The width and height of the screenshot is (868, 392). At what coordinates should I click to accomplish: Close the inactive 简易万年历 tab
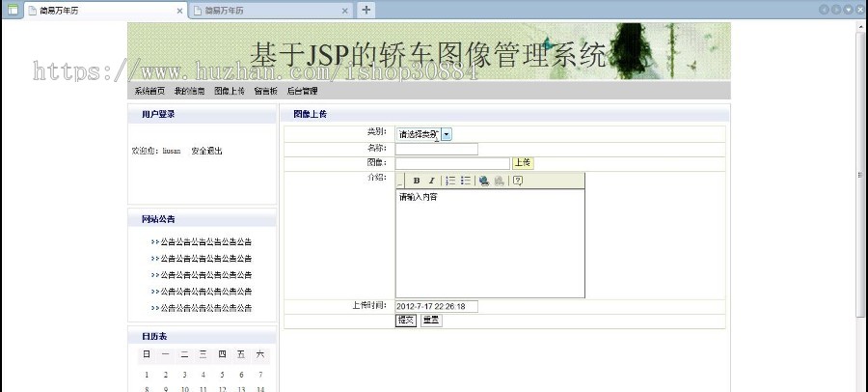[x=345, y=11]
